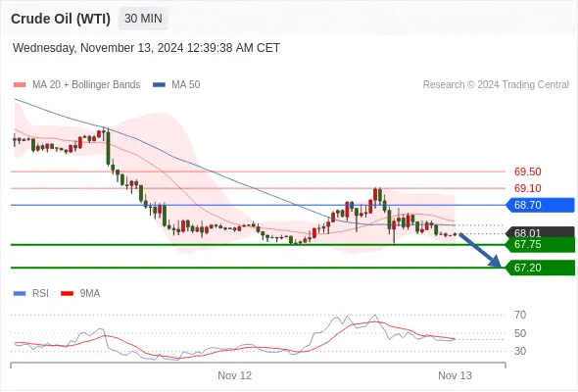Image resolution: width=578 pixels, height=392 pixels.
Task: Toggle the MA 50 legend label
Action: click(x=186, y=85)
